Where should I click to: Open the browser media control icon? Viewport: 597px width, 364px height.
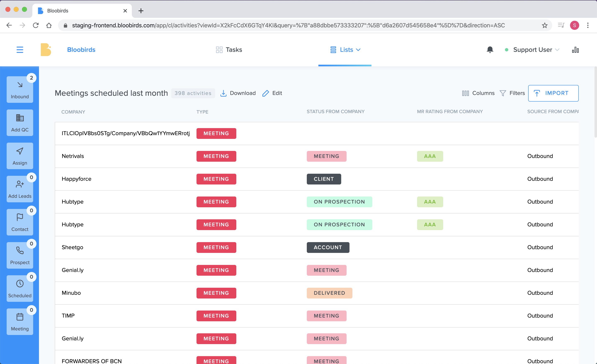(x=561, y=25)
